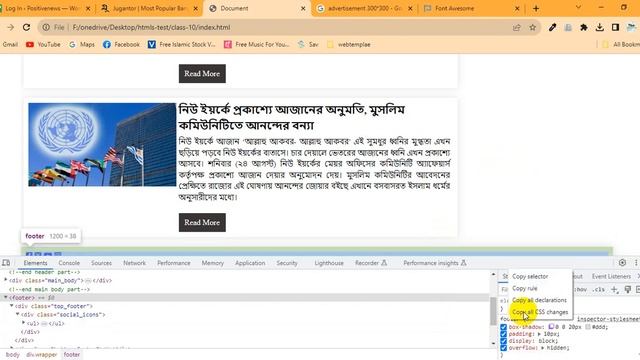Click the New Style Rule plus icon
The image size is (640, 360).
tap(614, 289)
